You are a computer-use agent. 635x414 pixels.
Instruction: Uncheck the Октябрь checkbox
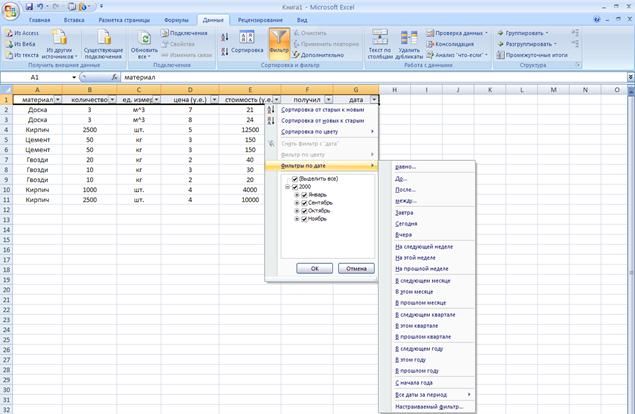[x=304, y=211]
